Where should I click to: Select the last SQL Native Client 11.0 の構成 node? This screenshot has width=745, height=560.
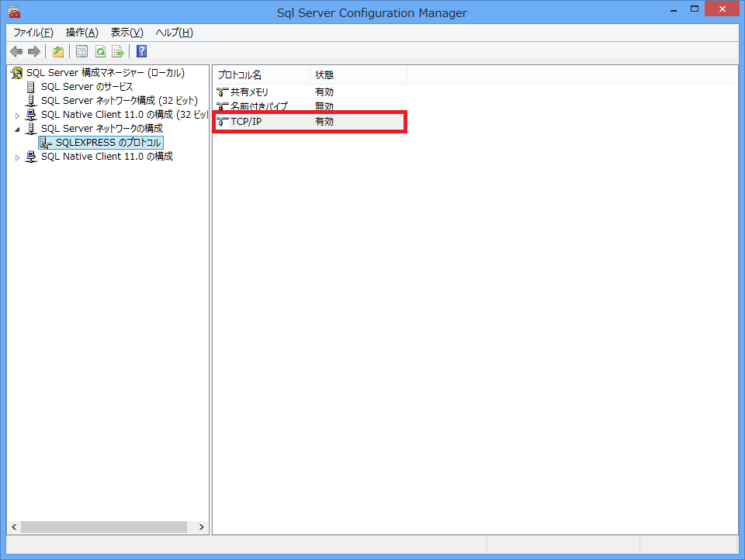coord(107,156)
